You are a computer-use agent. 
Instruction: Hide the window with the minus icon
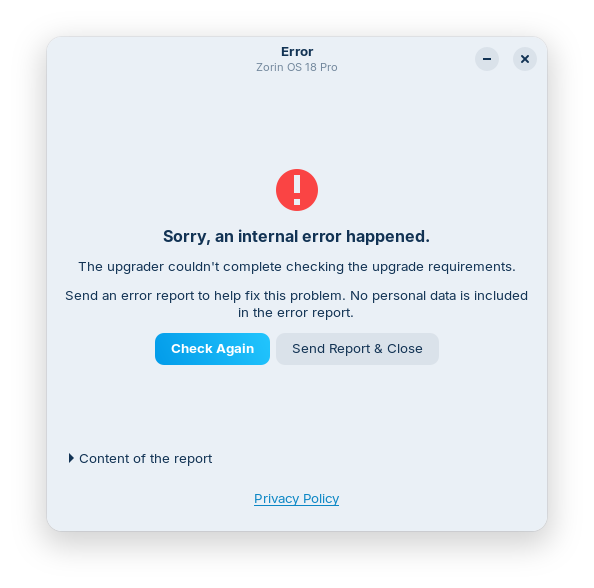[x=487, y=59]
